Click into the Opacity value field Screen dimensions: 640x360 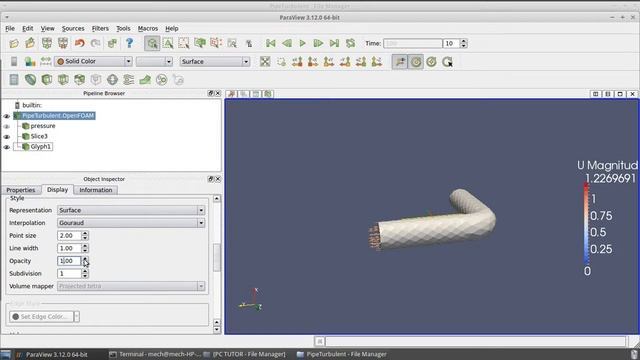tap(69, 261)
